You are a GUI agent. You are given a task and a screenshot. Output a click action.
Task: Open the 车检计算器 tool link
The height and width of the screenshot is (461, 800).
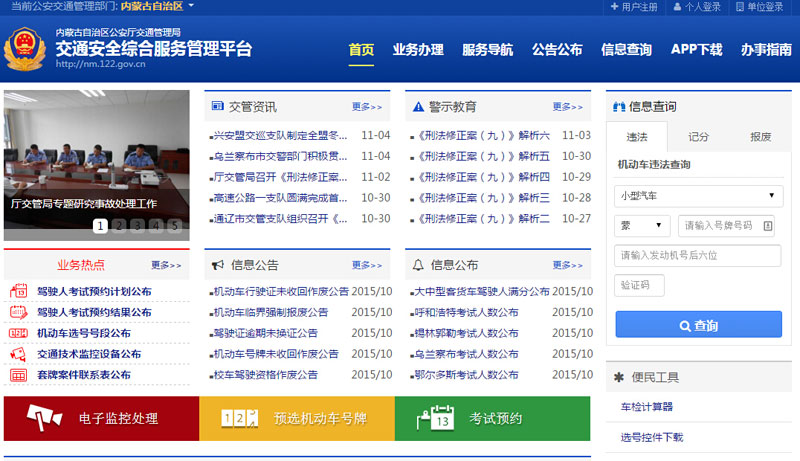pyautogui.click(x=646, y=407)
